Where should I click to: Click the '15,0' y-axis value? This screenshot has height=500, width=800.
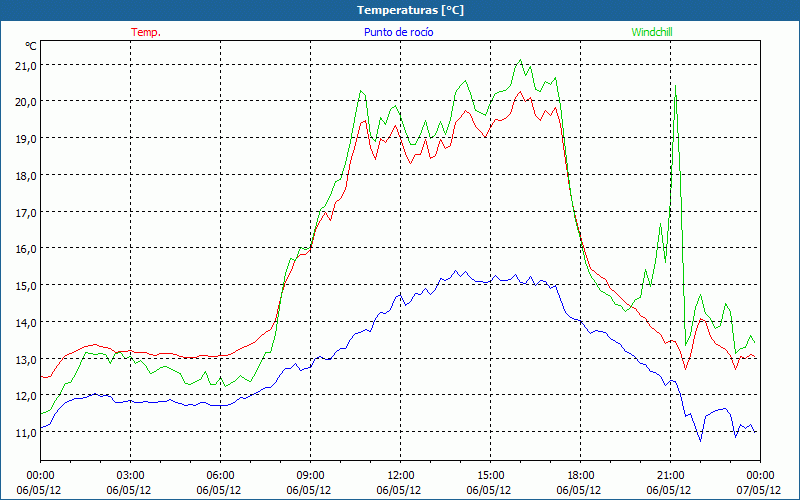click(27, 286)
